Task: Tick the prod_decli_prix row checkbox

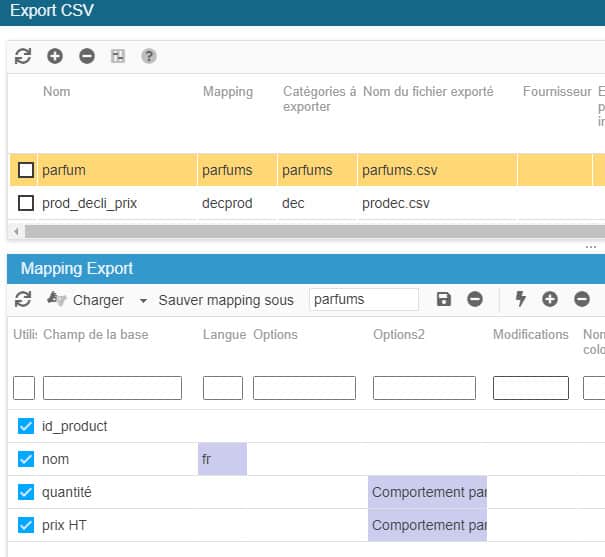Action: (26, 203)
